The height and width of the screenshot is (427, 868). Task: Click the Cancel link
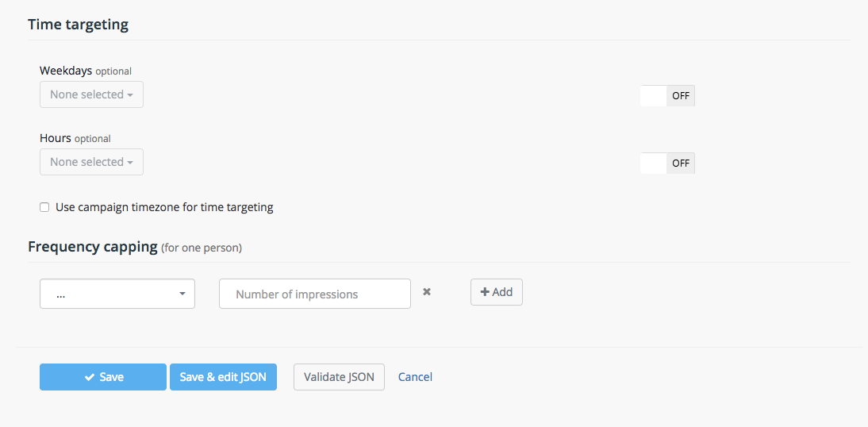415,377
